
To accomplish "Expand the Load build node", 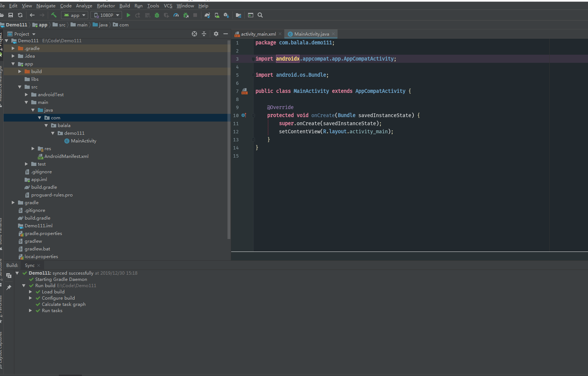I will click(x=31, y=292).
